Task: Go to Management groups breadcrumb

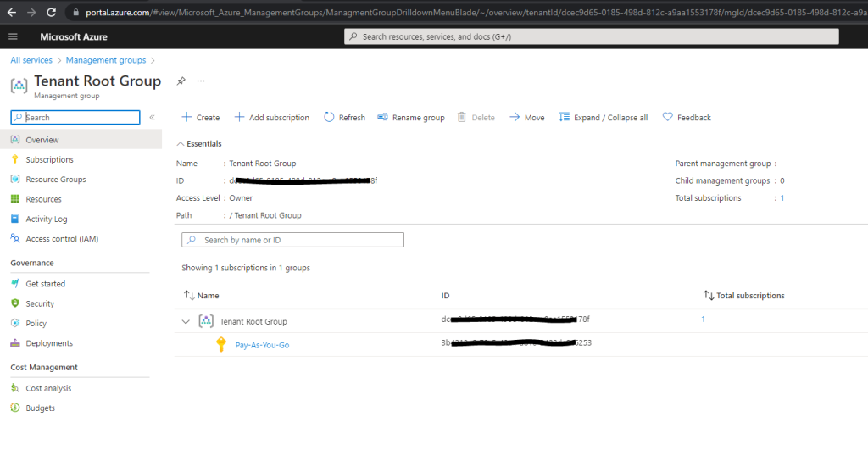Action: pyautogui.click(x=106, y=60)
